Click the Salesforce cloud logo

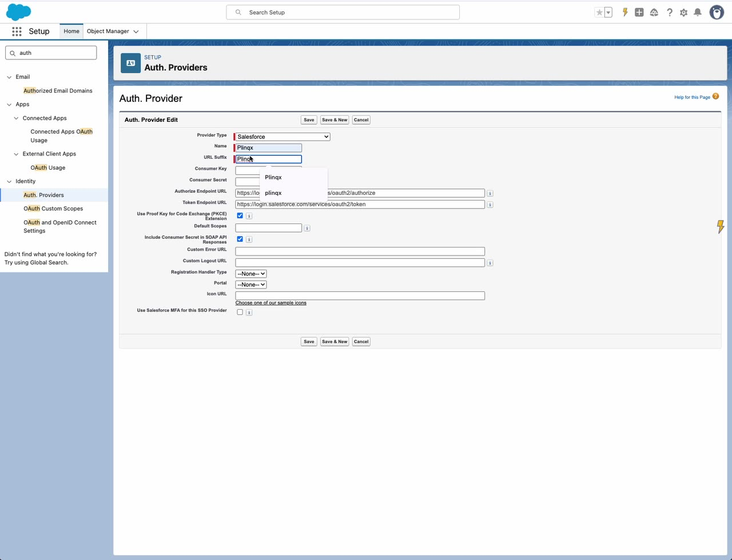[18, 12]
